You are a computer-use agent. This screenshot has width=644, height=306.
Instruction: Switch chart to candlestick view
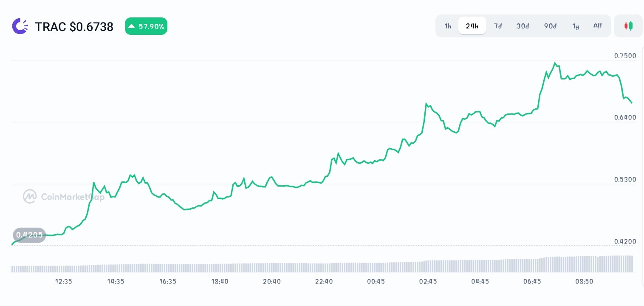point(628,26)
